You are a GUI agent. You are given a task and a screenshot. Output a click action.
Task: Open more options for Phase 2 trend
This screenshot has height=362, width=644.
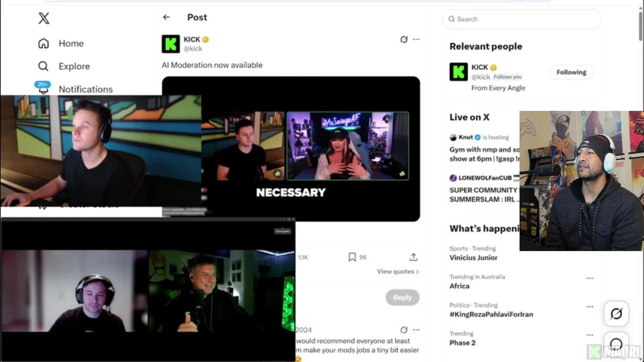pos(590,335)
